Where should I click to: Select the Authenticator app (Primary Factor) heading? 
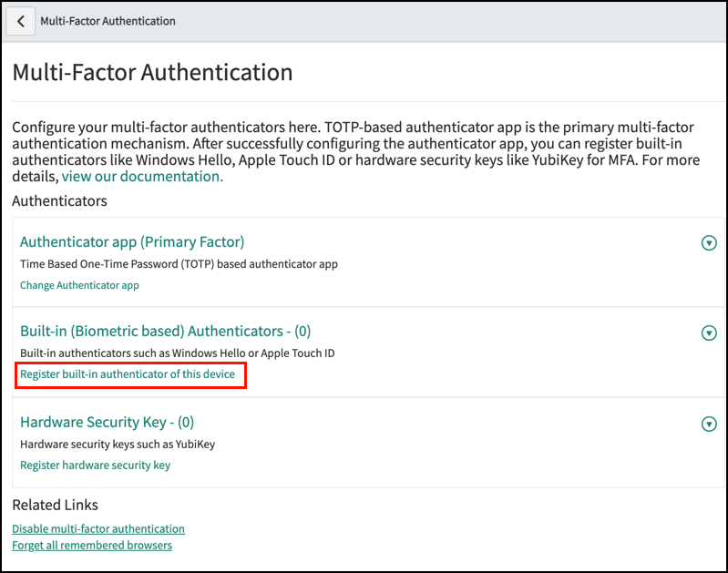coord(132,242)
